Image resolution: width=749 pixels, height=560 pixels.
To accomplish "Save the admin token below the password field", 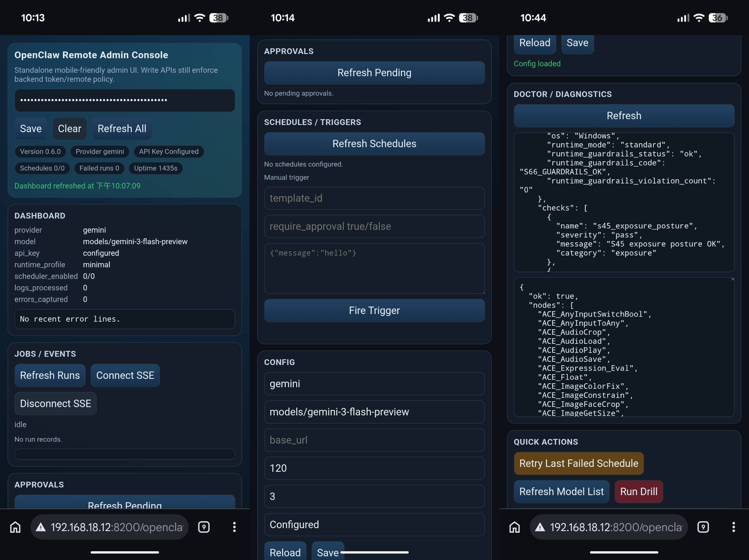I will [x=31, y=129].
